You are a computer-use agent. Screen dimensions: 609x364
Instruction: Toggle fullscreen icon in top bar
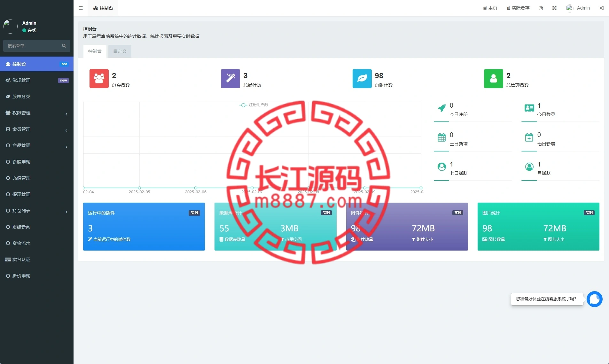coord(554,8)
